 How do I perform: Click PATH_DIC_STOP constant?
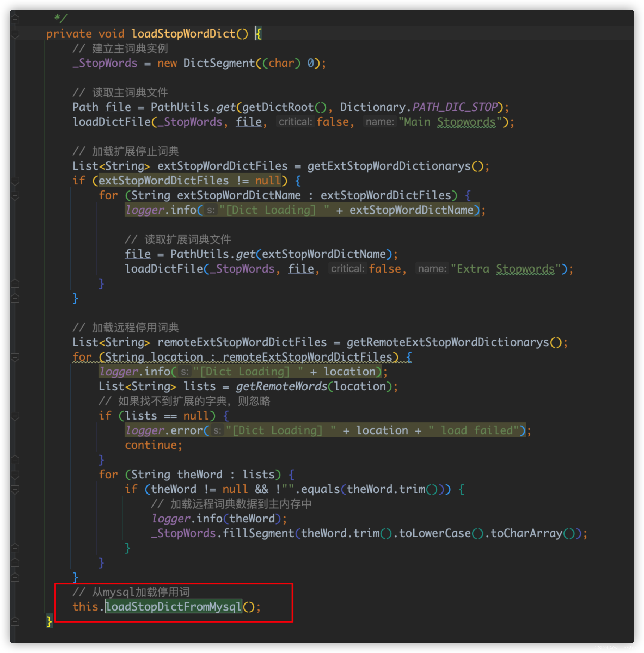point(455,107)
